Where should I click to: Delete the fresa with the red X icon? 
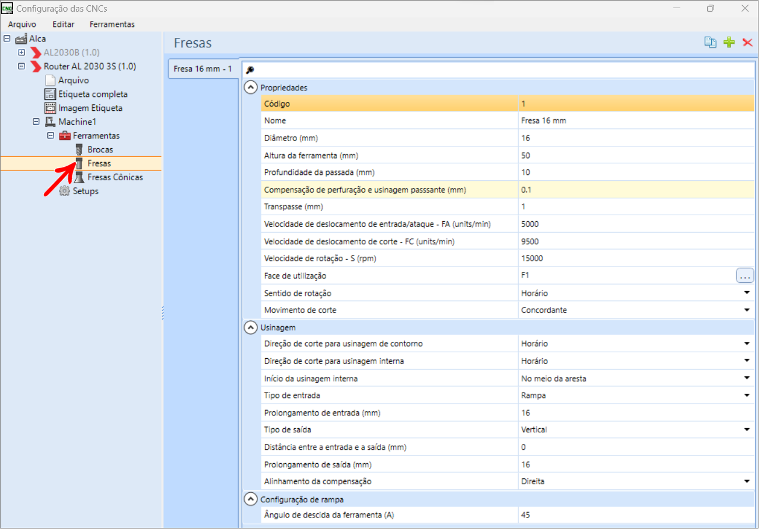point(747,42)
